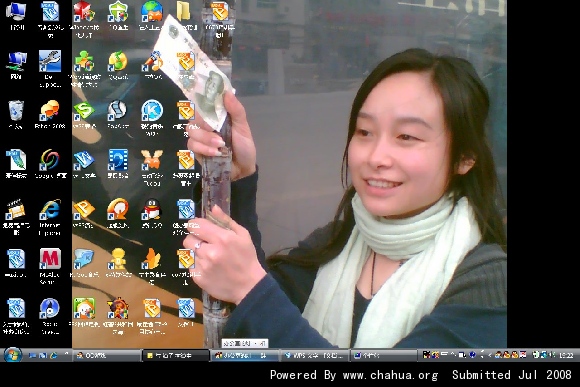Image resolution: width=580 pixels, height=387 pixels.
Task: Select the Network icon on desktop
Action: (16, 65)
